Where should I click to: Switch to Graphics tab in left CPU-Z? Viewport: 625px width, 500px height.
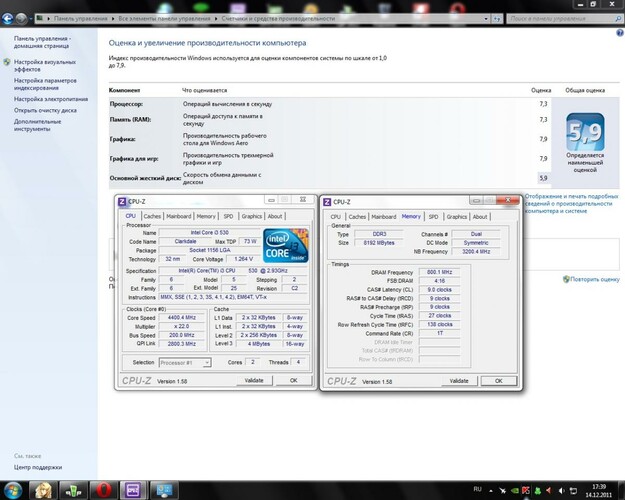click(252, 216)
